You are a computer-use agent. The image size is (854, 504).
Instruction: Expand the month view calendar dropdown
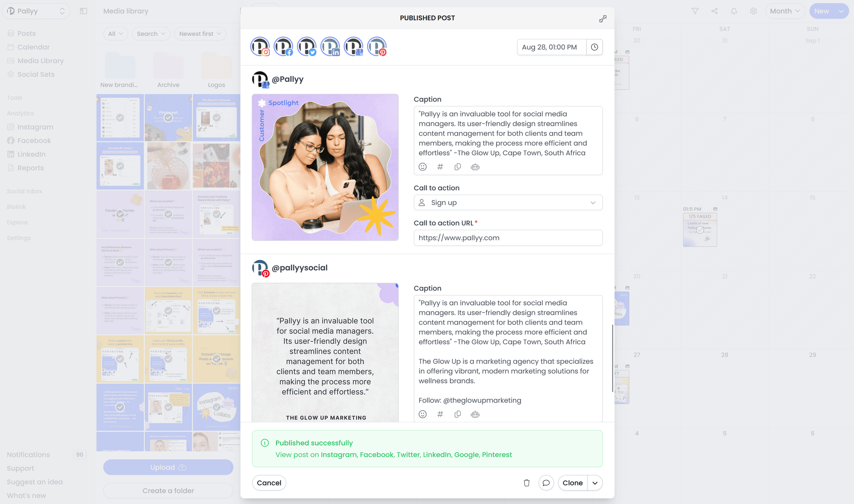(784, 11)
